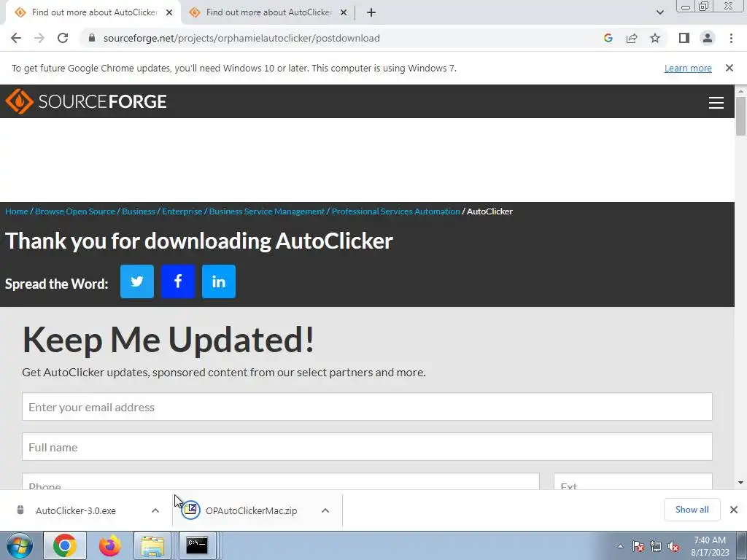Bookmark this page with the star
Screen dimensions: 747x560
[x=655, y=38]
